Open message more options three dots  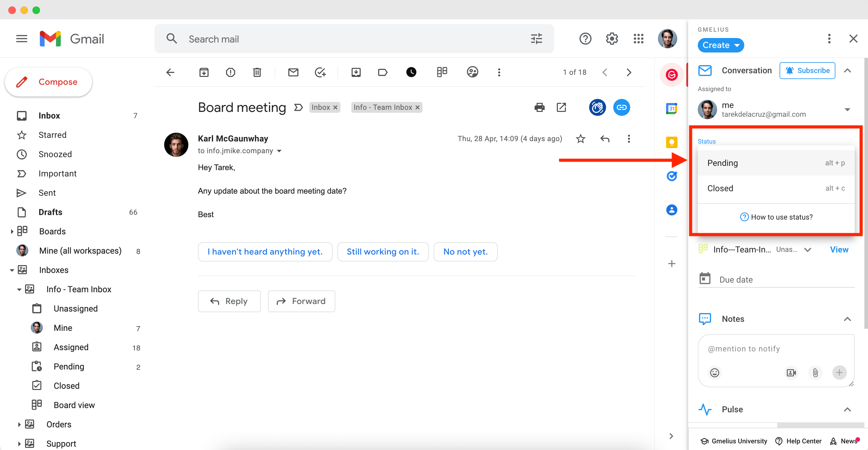click(629, 139)
